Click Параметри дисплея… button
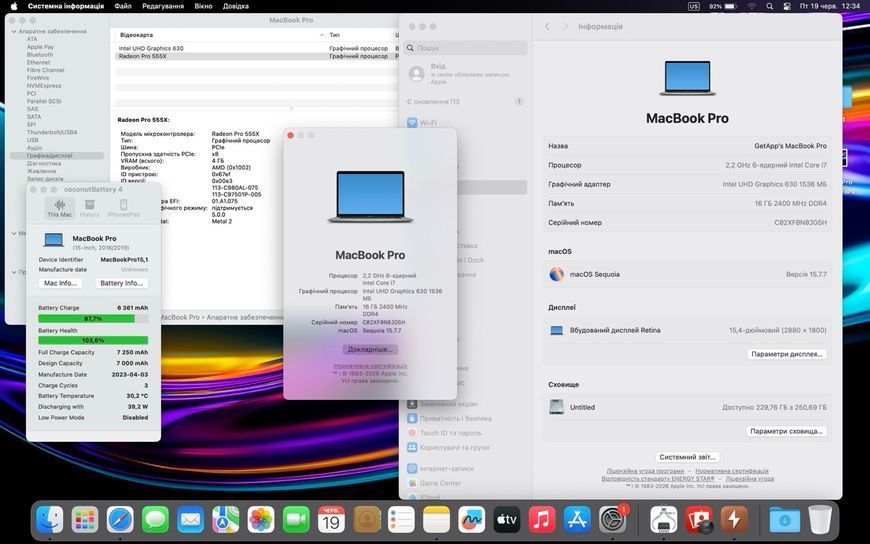The image size is (870, 544). tap(786, 354)
